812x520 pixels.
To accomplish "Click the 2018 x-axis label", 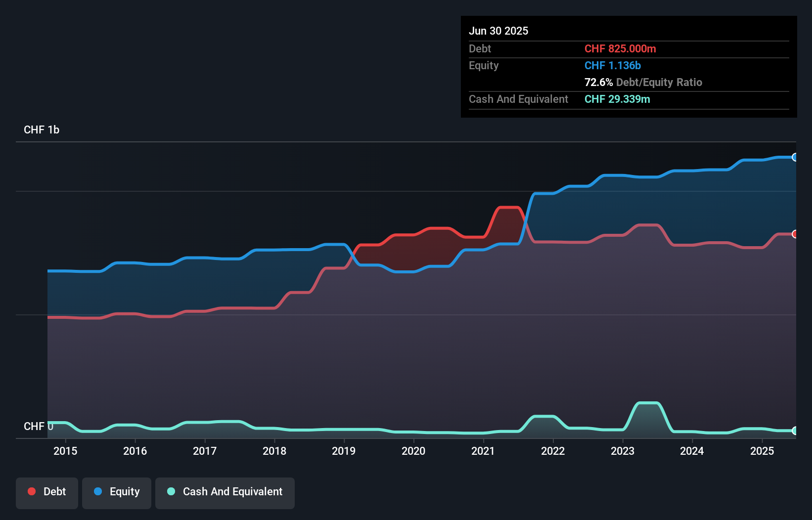I will (274, 451).
